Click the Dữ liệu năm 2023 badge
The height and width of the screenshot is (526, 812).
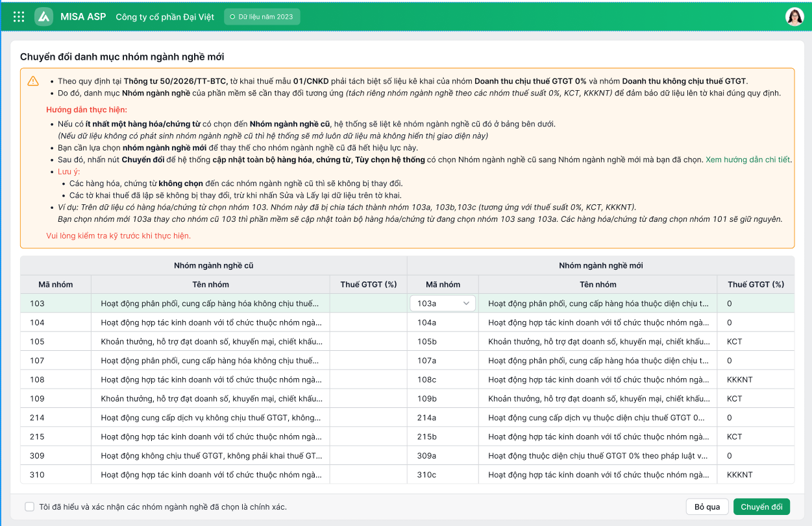(262, 17)
